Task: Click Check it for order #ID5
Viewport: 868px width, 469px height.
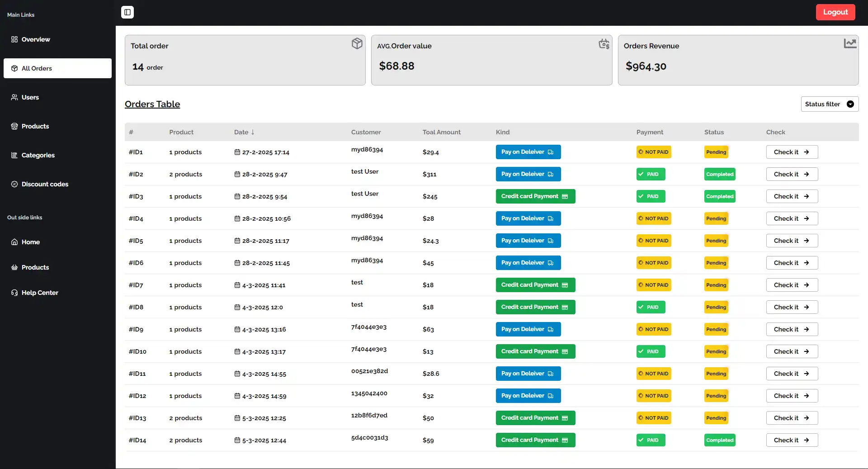Action: point(792,241)
